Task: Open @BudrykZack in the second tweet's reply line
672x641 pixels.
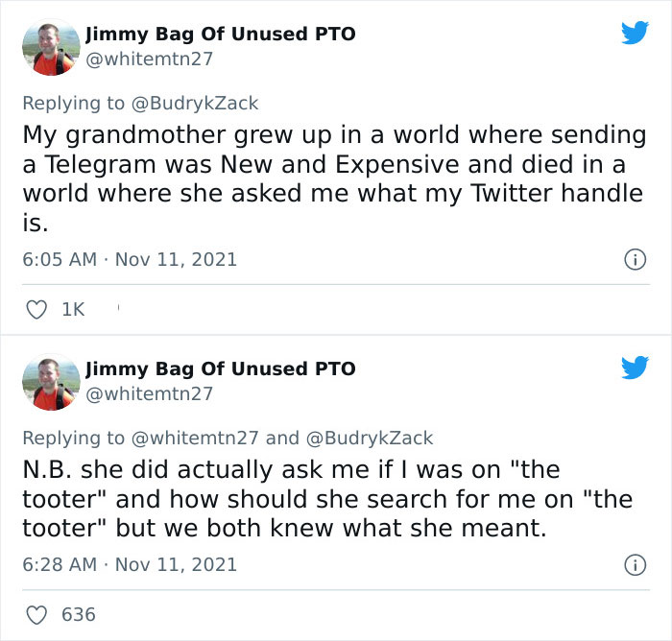Action: (x=369, y=438)
